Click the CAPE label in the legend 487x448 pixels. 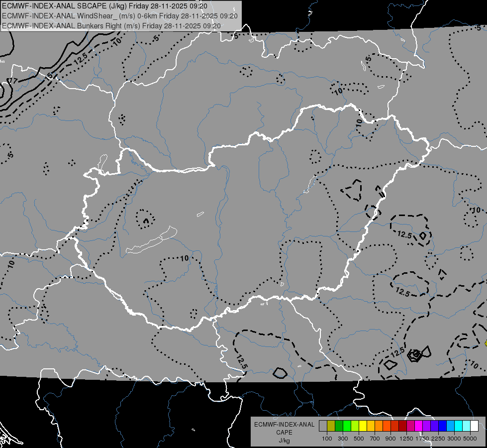[284, 433]
